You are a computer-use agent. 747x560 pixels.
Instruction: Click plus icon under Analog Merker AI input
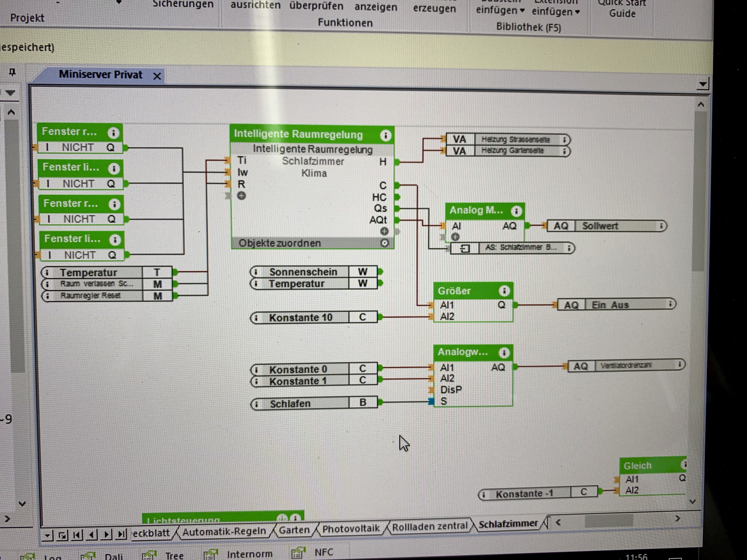[x=455, y=237]
